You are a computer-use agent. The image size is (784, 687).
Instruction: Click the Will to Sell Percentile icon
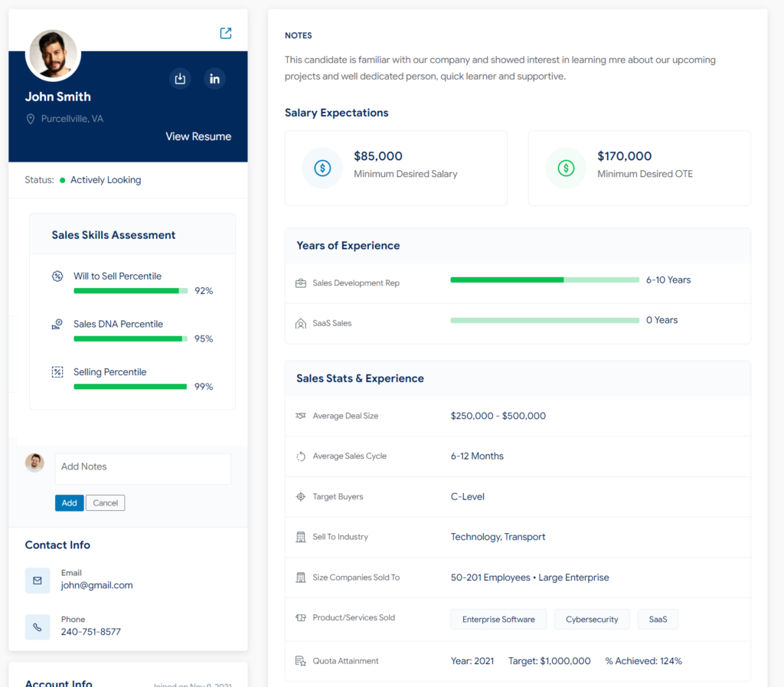[57, 276]
